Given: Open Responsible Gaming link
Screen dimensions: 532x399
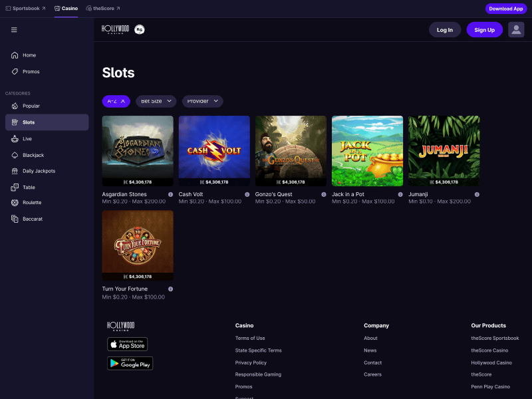Looking at the screenshot, I should (258, 374).
